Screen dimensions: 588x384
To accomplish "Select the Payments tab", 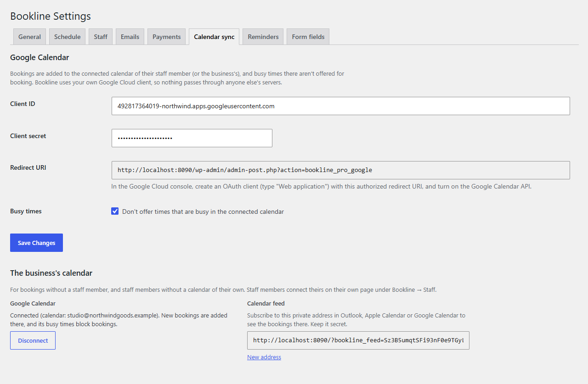I will (166, 37).
